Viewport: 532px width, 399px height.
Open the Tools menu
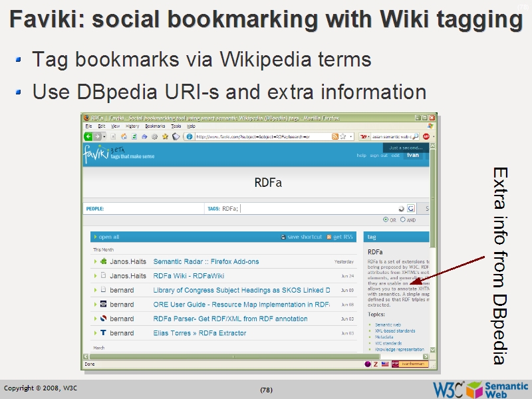pos(176,127)
